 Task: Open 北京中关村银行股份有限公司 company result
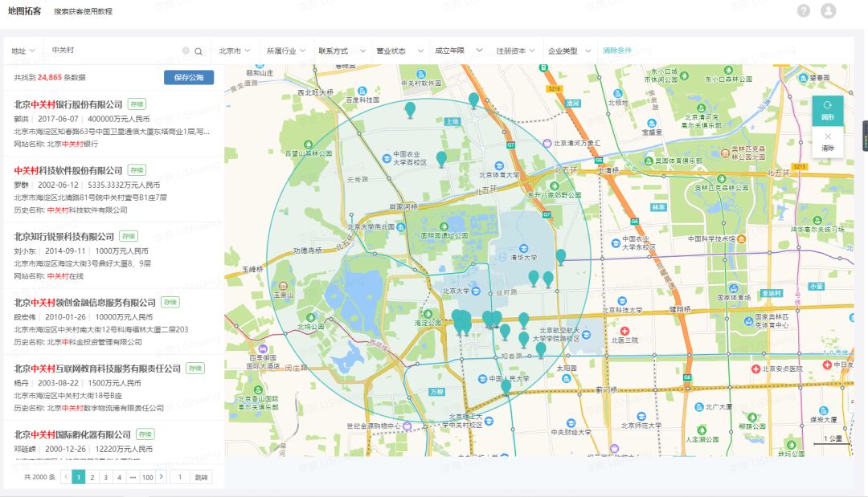(x=68, y=104)
